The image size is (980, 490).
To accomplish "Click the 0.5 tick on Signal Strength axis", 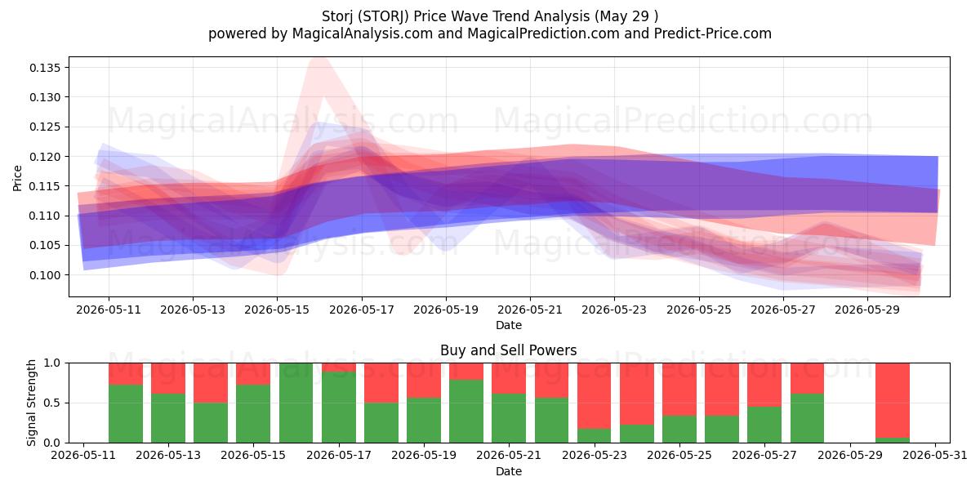I will point(52,403).
